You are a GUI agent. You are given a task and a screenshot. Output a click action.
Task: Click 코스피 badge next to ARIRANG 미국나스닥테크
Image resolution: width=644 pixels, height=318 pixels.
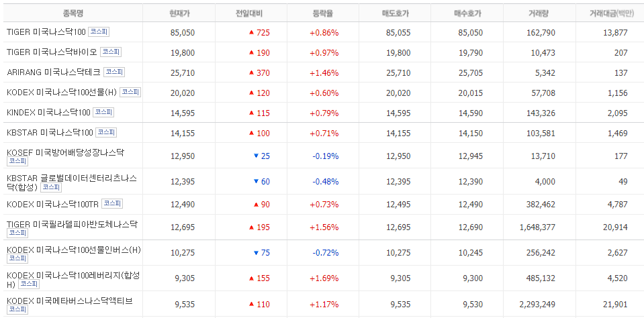pos(114,72)
